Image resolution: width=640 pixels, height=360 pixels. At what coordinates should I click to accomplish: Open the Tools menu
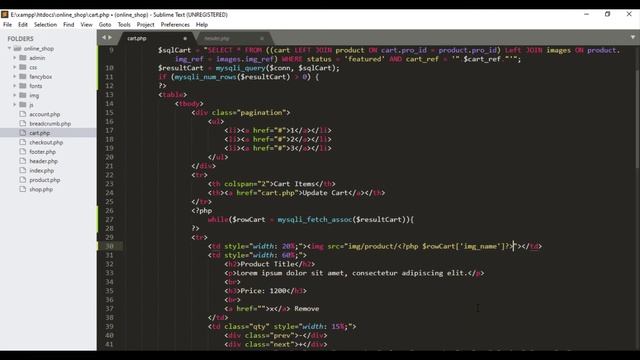click(124, 24)
